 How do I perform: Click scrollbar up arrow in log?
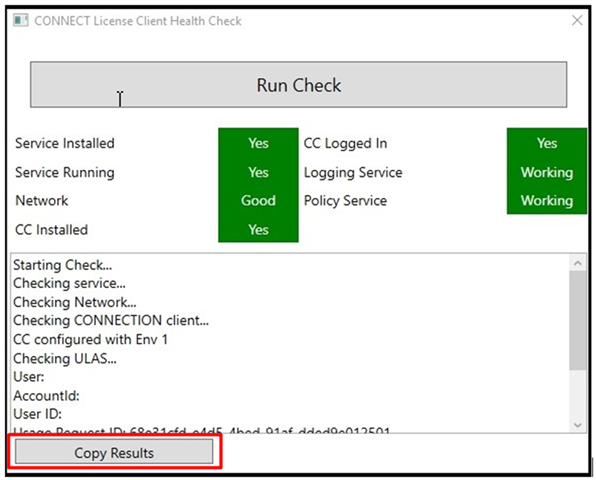click(x=578, y=263)
